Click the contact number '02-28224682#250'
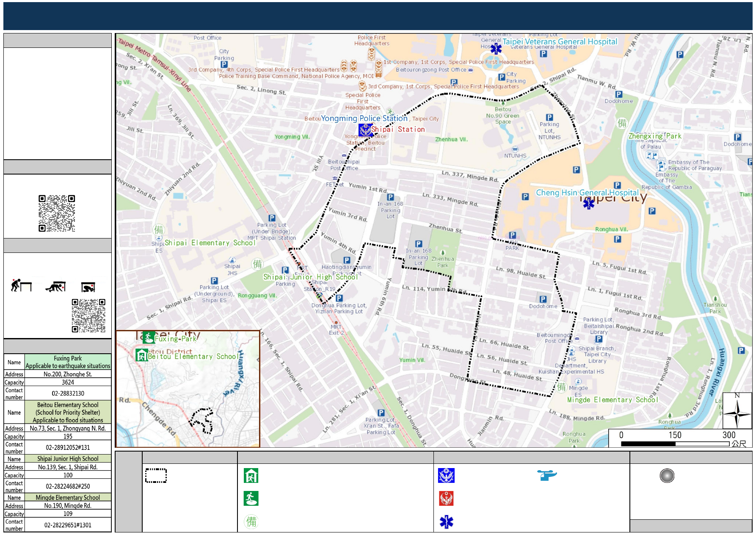Screen dimensions: 756x535 pos(68,486)
